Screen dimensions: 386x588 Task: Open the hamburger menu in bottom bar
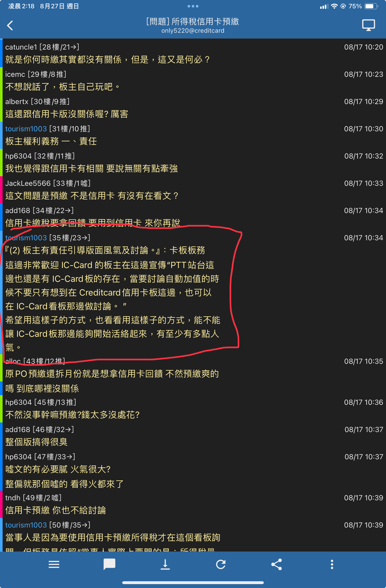[x=54, y=564]
